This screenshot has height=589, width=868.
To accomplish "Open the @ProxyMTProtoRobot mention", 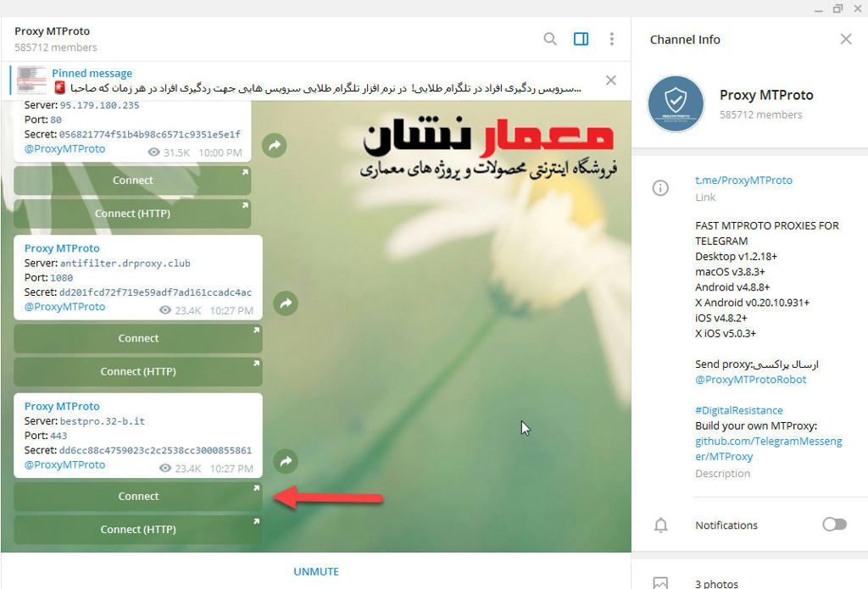I will tap(751, 380).
